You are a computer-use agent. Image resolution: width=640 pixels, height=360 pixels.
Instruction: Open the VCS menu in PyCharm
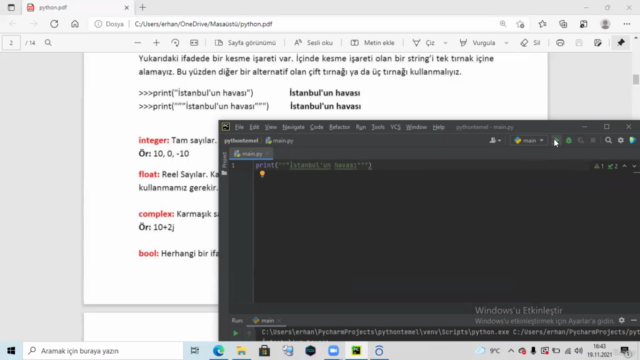tap(395, 127)
